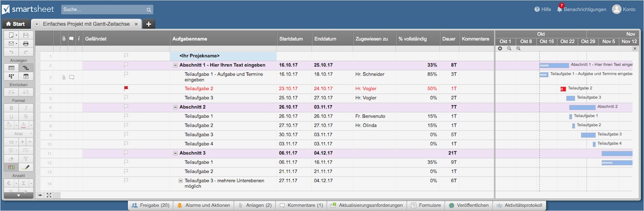Open attachment on row 3 Teilaufgabe 1
Viewport: 644px width, 211px height.
point(64,77)
